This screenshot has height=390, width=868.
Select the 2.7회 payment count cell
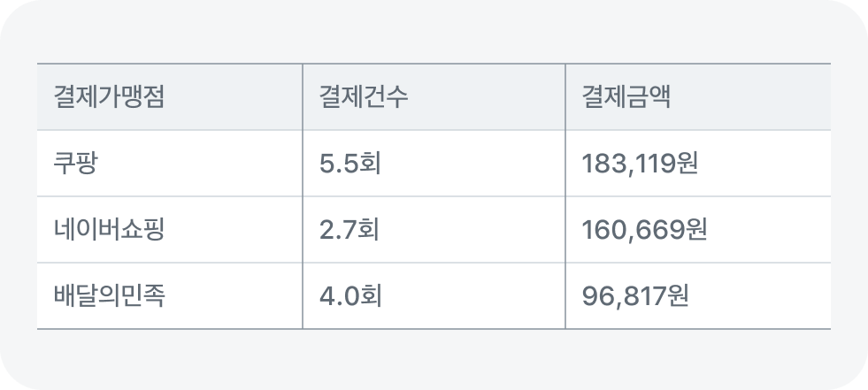pos(350,230)
